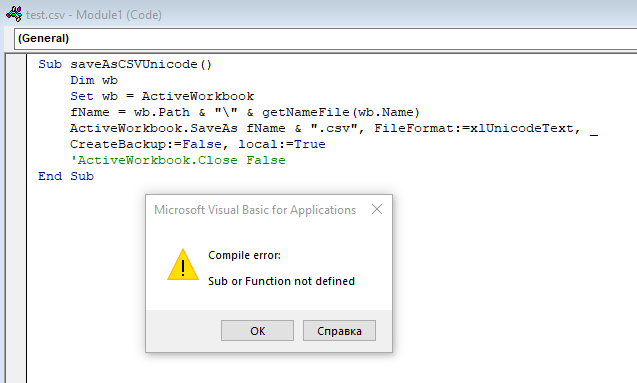The image size is (637, 383).
Task: Click the dialog title Microsoft Visual Basic for Applications
Action: pyautogui.click(x=255, y=210)
